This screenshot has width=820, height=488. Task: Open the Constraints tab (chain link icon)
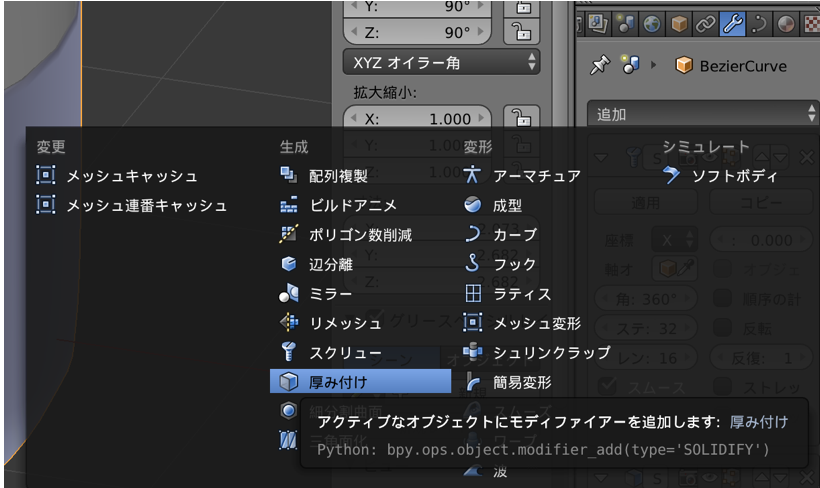tap(705, 24)
